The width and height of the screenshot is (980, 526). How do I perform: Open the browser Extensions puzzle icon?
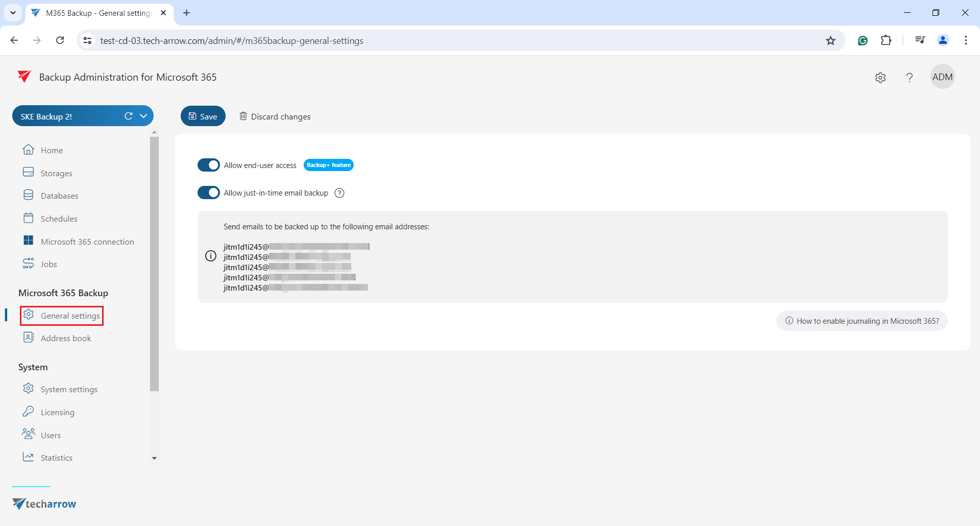coord(887,40)
